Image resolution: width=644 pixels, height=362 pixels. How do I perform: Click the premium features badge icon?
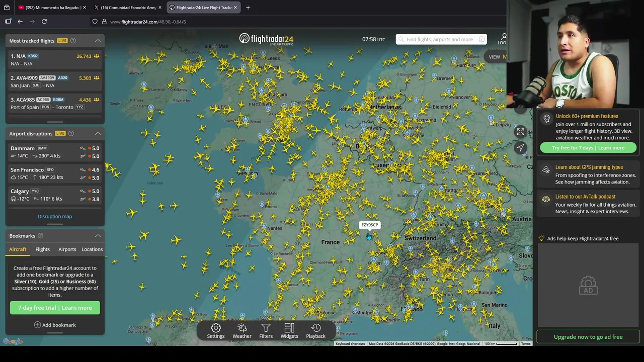(546, 119)
